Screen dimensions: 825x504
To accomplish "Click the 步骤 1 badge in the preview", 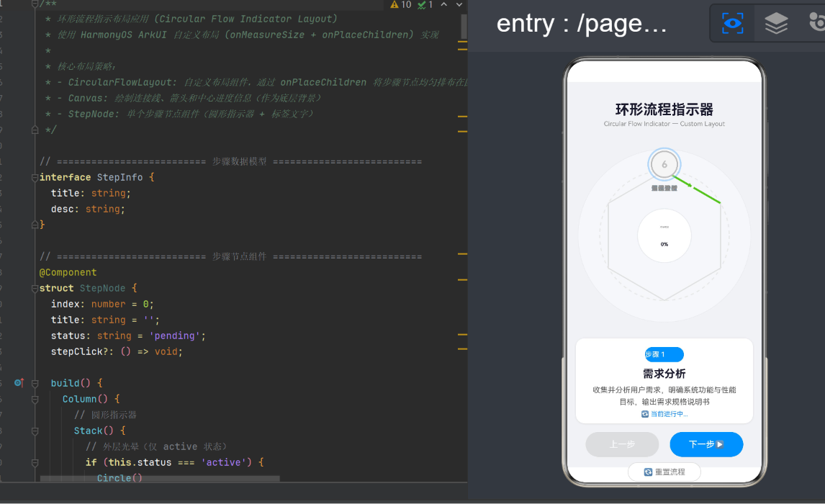I will tap(664, 354).
